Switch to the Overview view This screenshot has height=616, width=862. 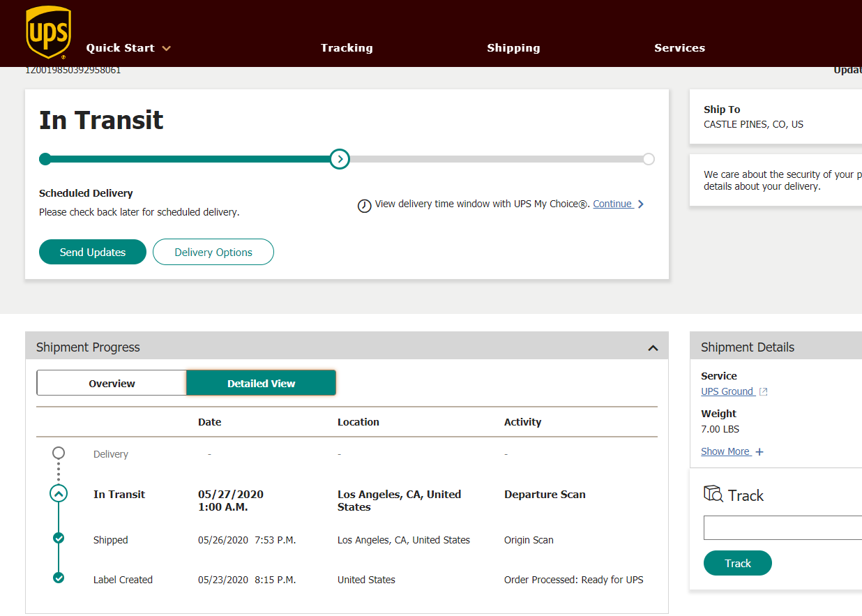(112, 383)
